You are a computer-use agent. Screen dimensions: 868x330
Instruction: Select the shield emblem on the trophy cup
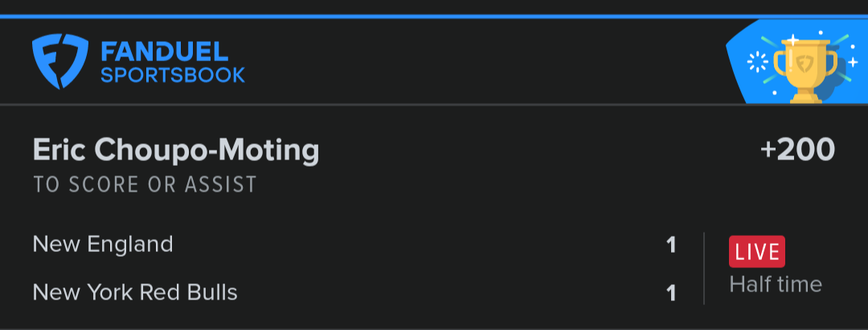click(x=805, y=64)
